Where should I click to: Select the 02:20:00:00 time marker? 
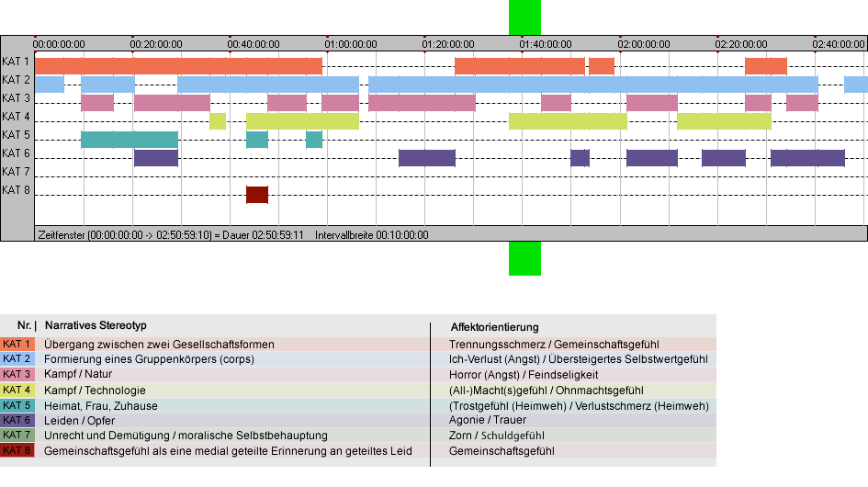pos(741,44)
